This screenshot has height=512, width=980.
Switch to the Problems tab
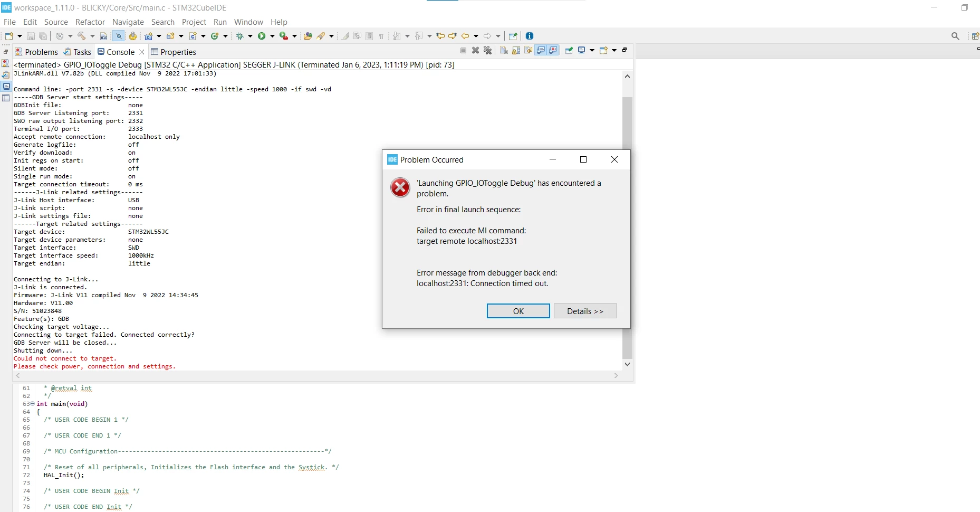click(x=36, y=52)
